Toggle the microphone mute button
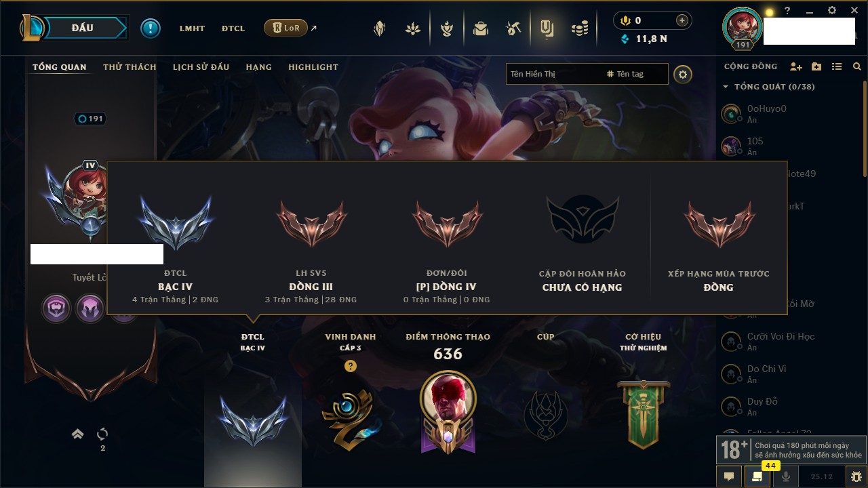 (x=786, y=476)
